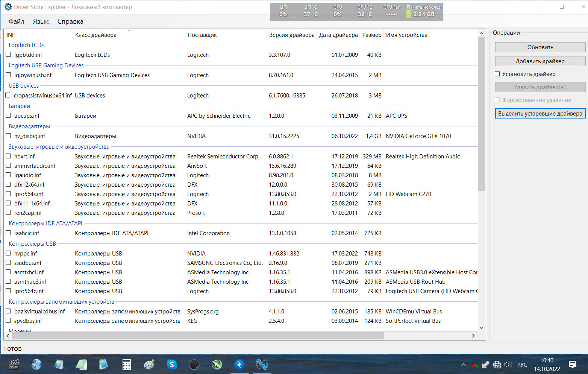Switch the РУС input language indicator
Image resolution: width=588 pixels, height=374 pixels.
[522, 365]
